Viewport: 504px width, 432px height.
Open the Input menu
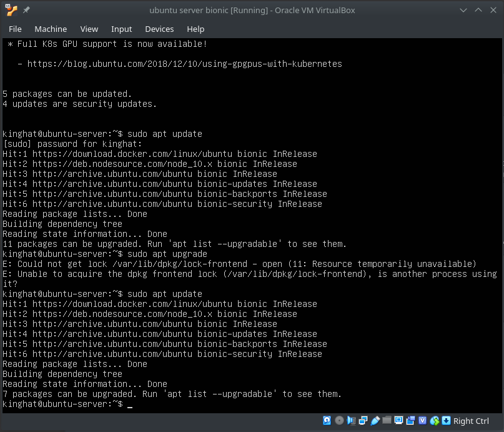(121, 29)
